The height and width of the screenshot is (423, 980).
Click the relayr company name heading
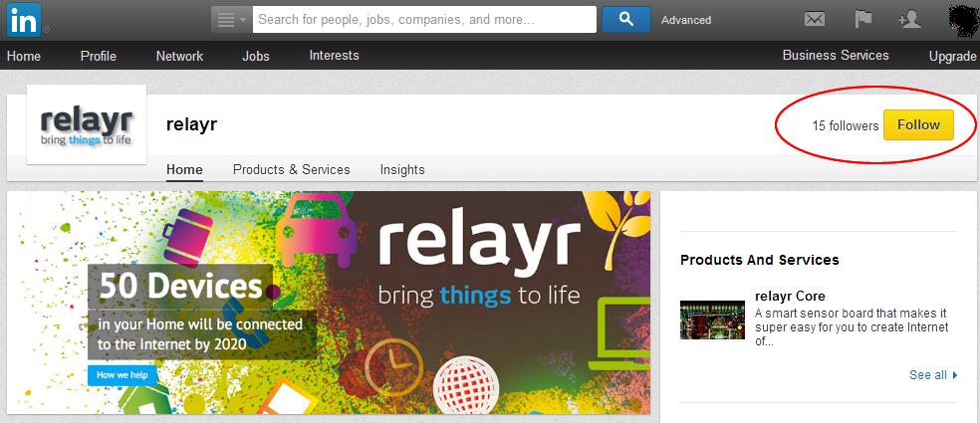coord(191,124)
